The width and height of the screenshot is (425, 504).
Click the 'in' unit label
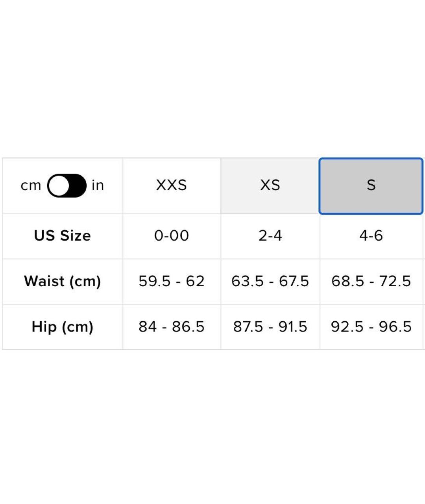pos(98,185)
